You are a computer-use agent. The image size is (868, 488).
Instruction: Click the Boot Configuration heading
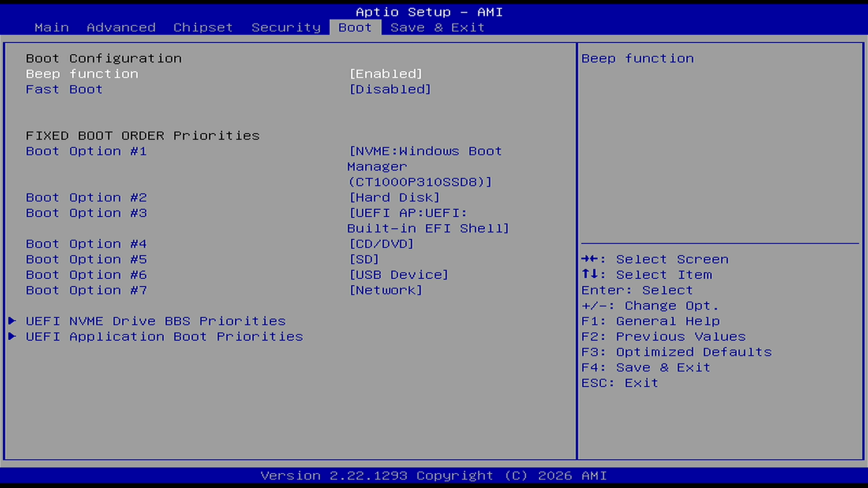click(103, 58)
